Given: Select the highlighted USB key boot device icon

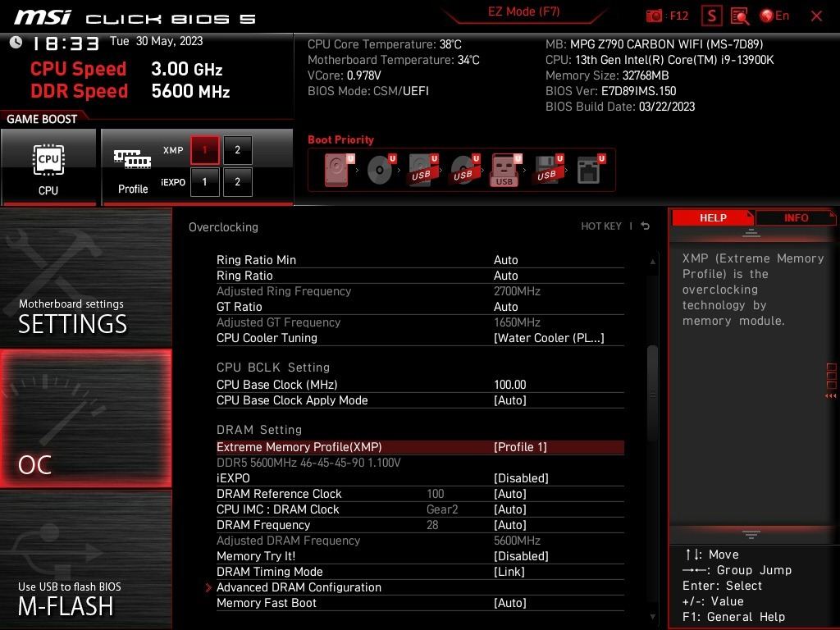Looking at the screenshot, I should click(505, 171).
